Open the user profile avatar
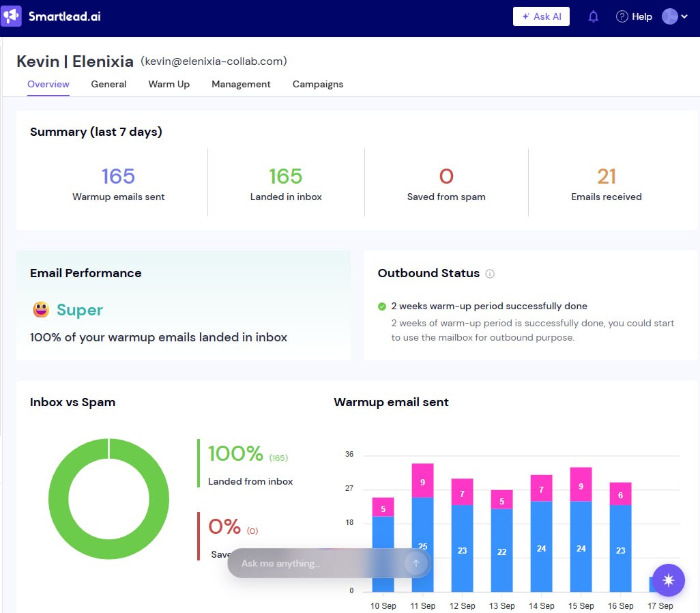Image resolution: width=700 pixels, height=613 pixels. tap(670, 16)
